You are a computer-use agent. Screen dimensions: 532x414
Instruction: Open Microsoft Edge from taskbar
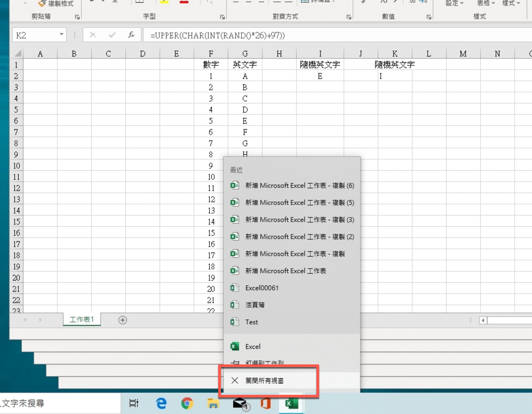[161, 403]
